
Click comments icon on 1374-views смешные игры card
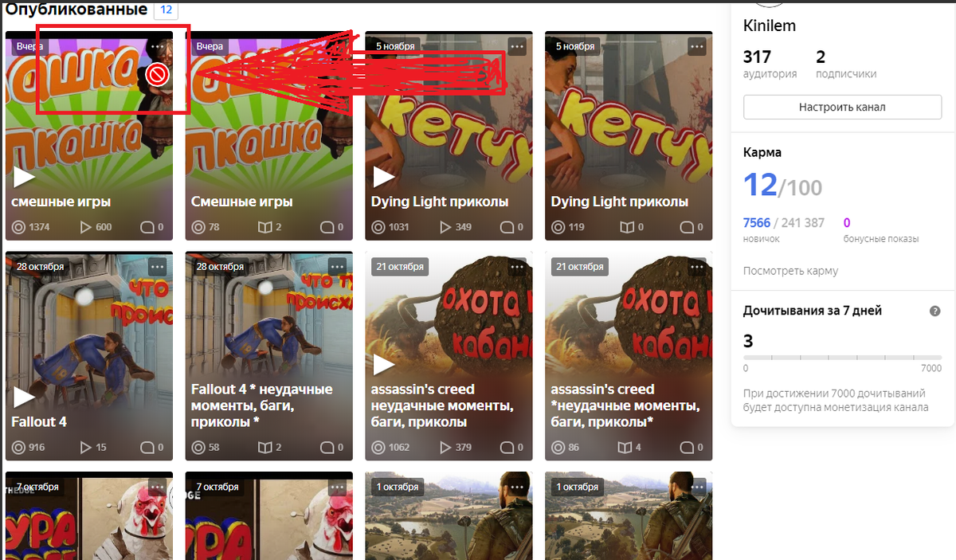coord(147,227)
